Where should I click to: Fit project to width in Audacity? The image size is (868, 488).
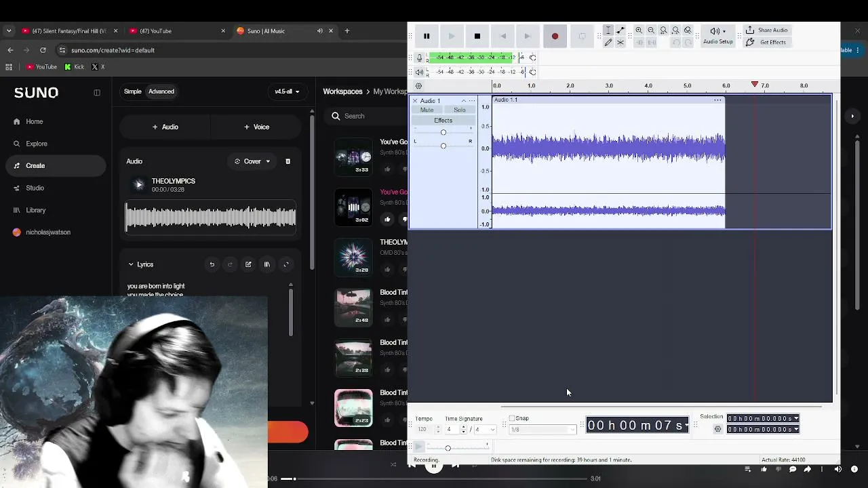pos(675,30)
